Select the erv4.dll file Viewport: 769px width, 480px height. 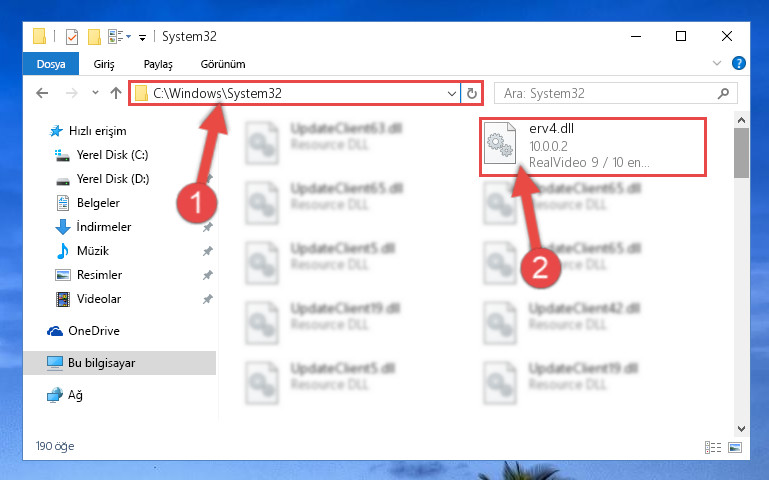tap(593, 147)
